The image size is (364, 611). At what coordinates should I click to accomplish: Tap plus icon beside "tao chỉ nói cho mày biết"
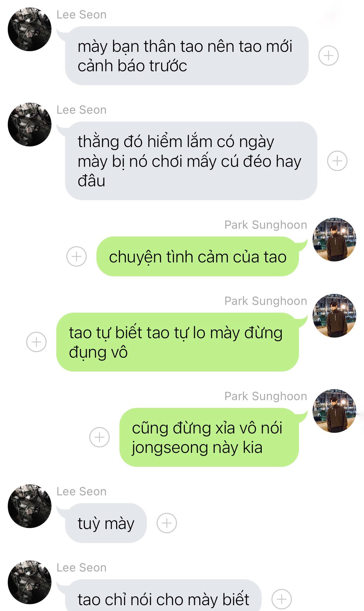(281, 599)
